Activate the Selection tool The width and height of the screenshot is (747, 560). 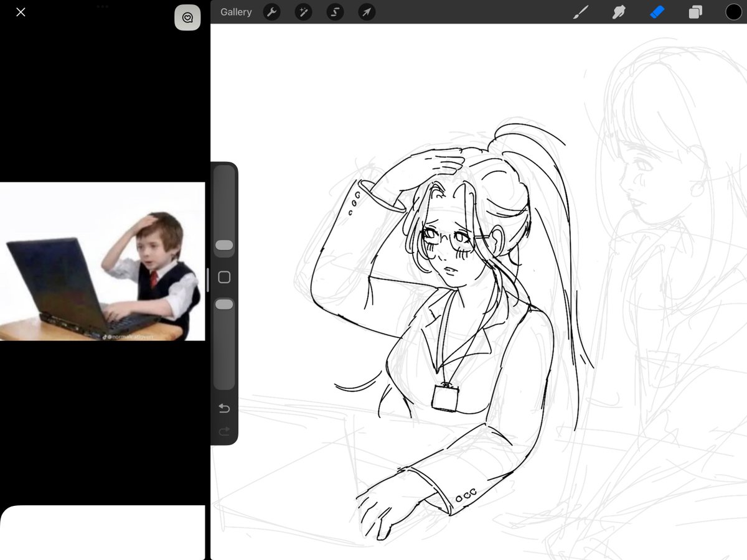[x=335, y=12]
